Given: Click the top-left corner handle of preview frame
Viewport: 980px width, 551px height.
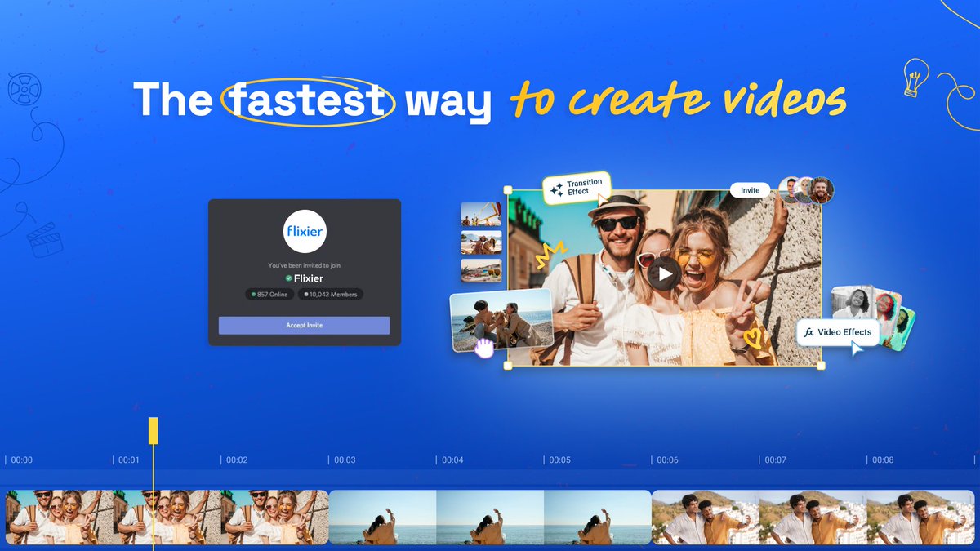Looking at the screenshot, I should point(508,190).
